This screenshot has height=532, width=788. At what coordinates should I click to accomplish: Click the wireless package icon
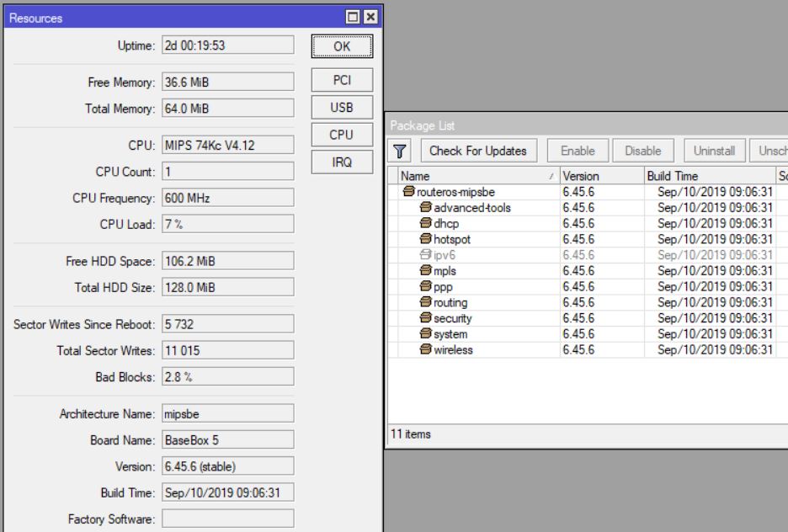point(426,349)
